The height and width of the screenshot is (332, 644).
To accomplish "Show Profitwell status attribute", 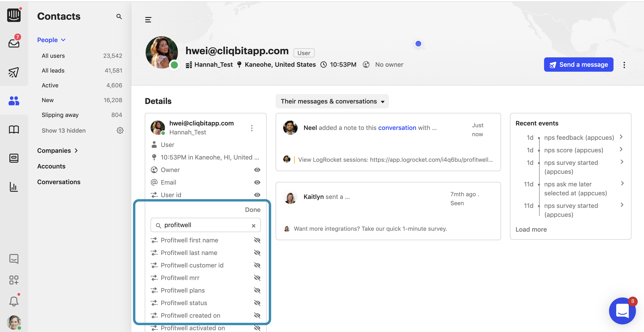I will (257, 303).
